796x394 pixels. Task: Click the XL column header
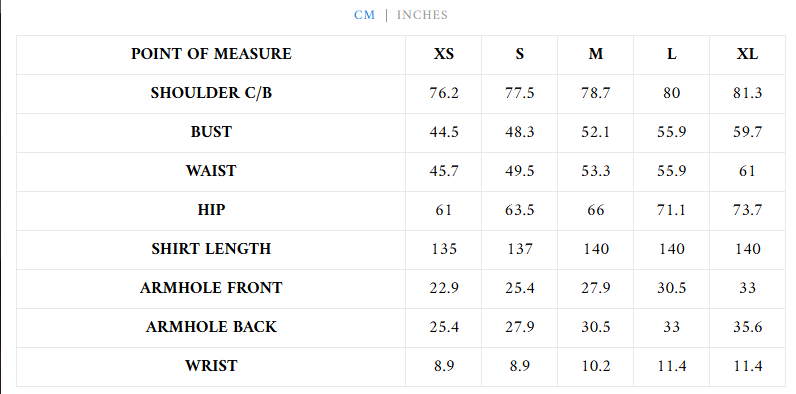[747, 54]
